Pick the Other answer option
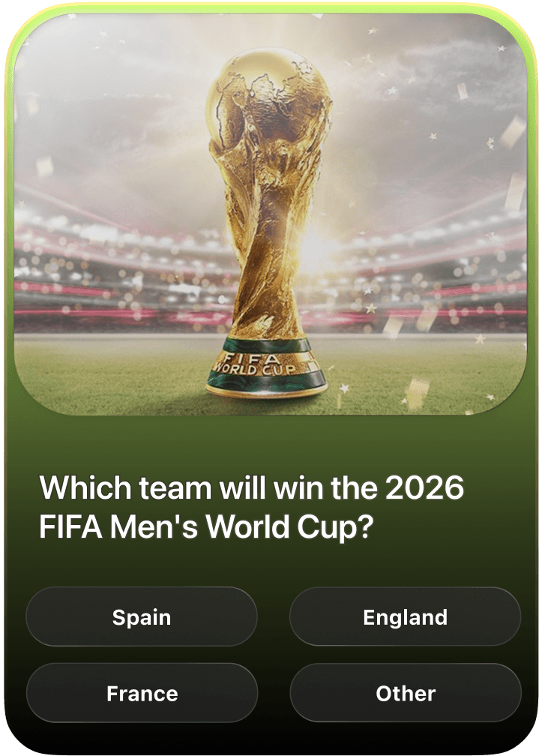This screenshot has width=542, height=756. (x=405, y=693)
